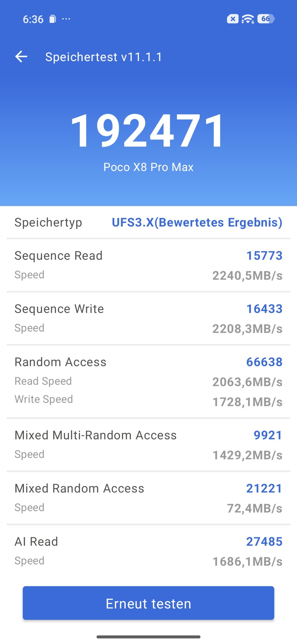Tap the three-dot notification indicator
The width and height of the screenshot is (297, 644).
pos(66,19)
